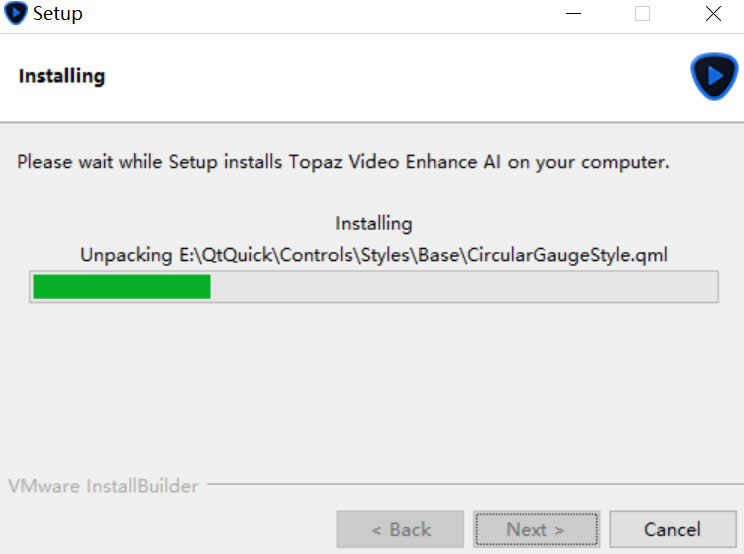Screen dimensions: 744x554
Task: Close the Setup window with X
Action: [x=713, y=14]
